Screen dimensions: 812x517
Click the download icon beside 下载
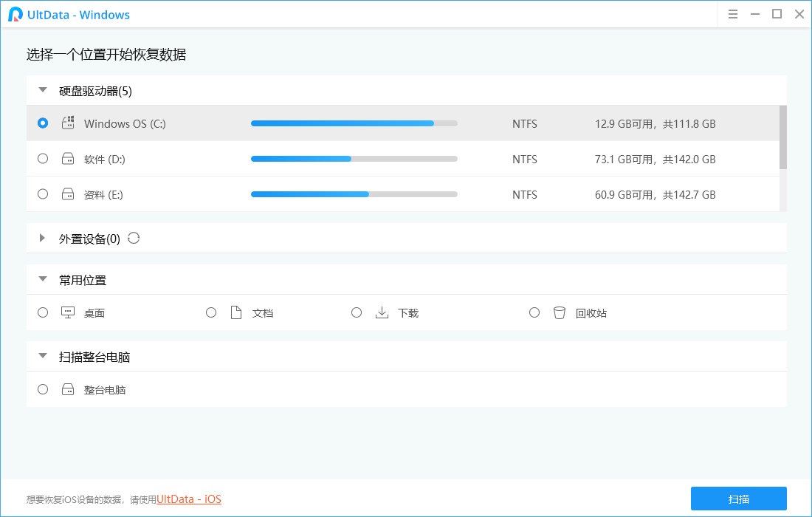[x=382, y=312]
